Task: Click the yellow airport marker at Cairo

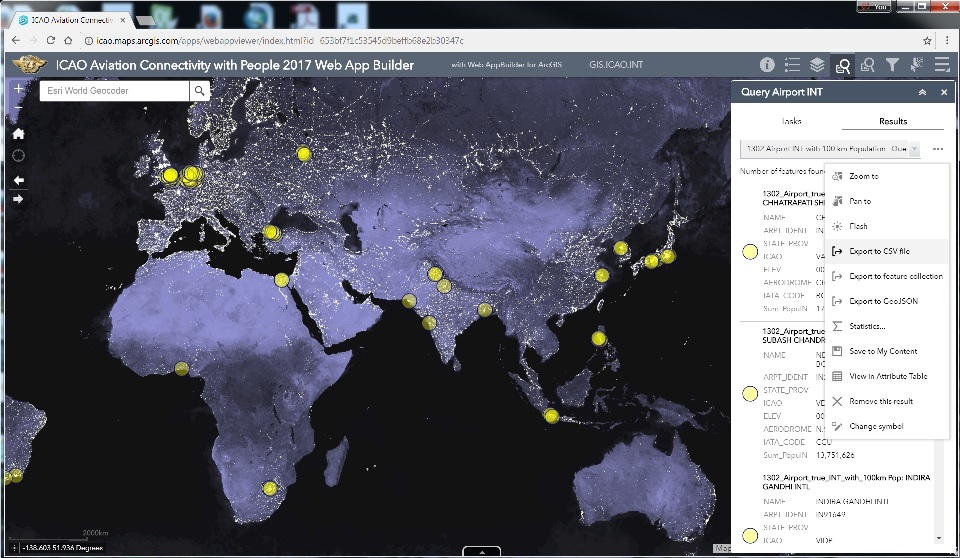Action: click(x=282, y=280)
